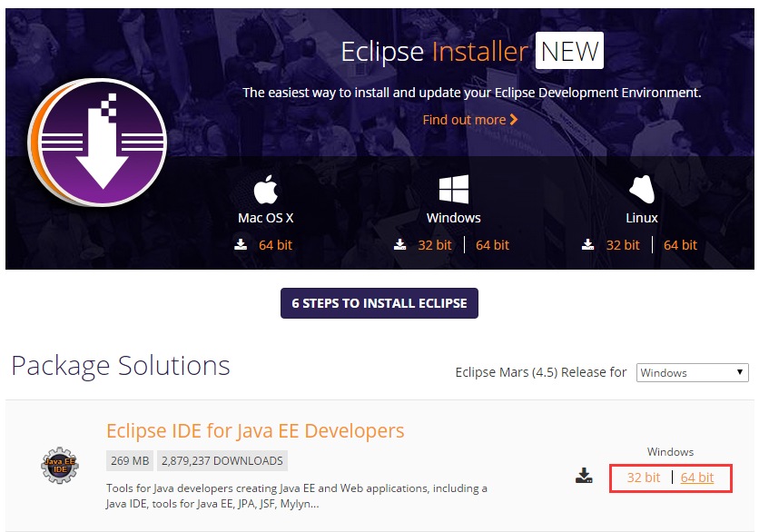
Task: Click the 2,879,237 DOWNLOADS badge
Action: click(222, 461)
